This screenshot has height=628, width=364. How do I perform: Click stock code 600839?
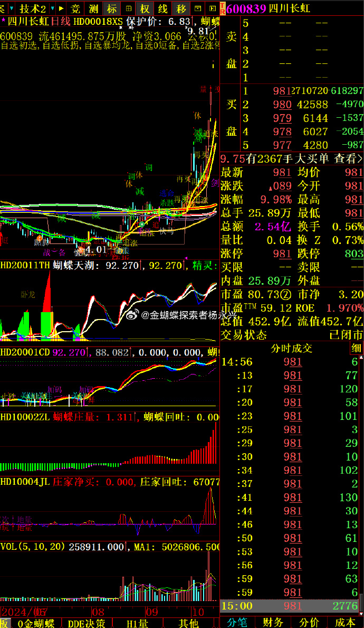tap(246, 8)
